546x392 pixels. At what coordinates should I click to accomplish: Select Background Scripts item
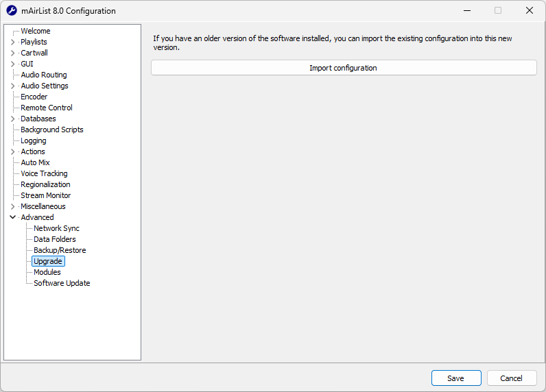(x=51, y=130)
